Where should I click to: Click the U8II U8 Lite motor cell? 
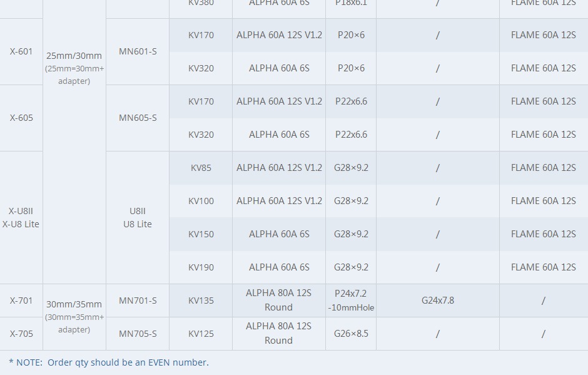(138, 217)
